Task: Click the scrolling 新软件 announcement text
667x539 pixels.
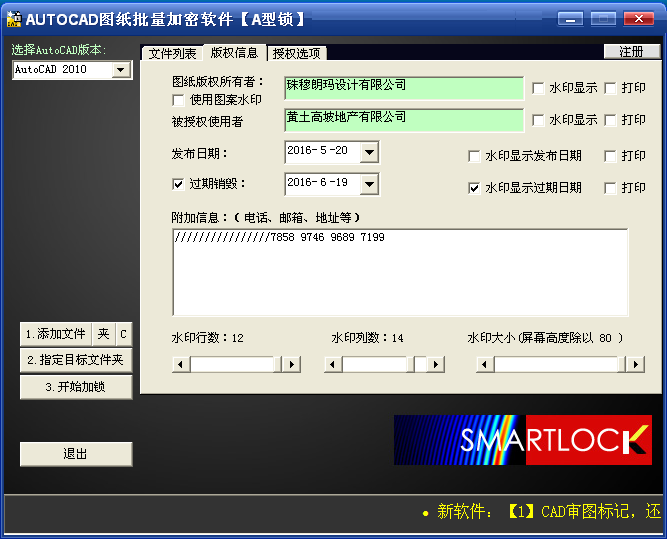Action: tap(541, 512)
